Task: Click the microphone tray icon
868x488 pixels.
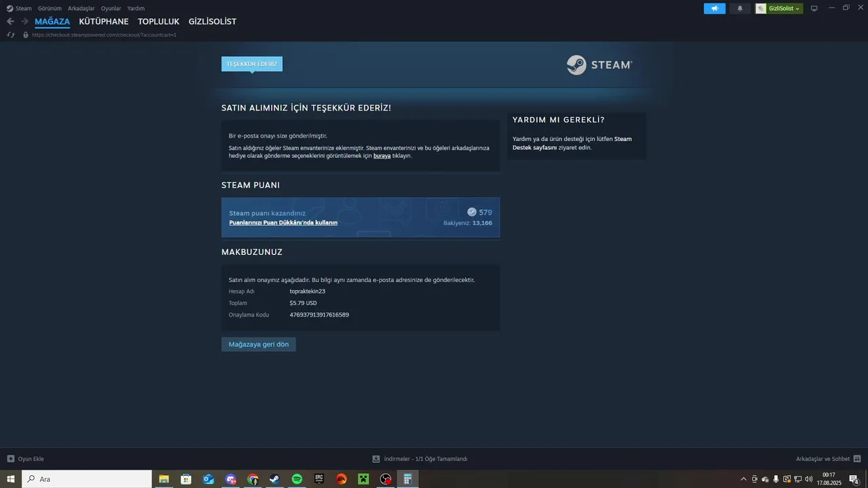Action: pyautogui.click(x=776, y=479)
